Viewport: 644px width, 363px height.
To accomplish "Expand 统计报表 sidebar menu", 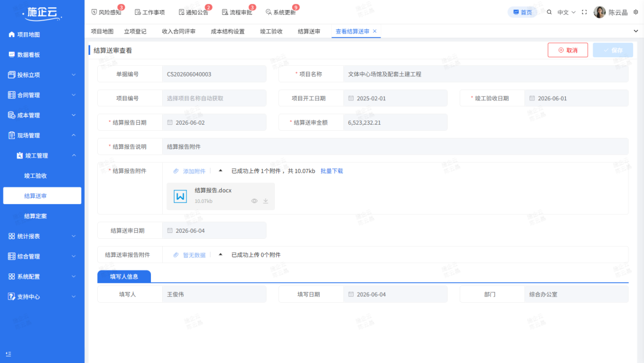I will [42, 236].
